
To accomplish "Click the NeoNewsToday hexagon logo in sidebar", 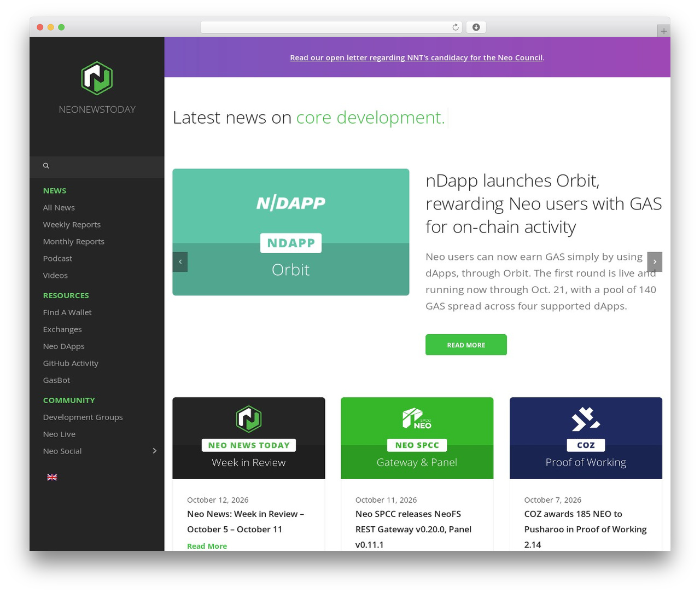I will [x=97, y=78].
